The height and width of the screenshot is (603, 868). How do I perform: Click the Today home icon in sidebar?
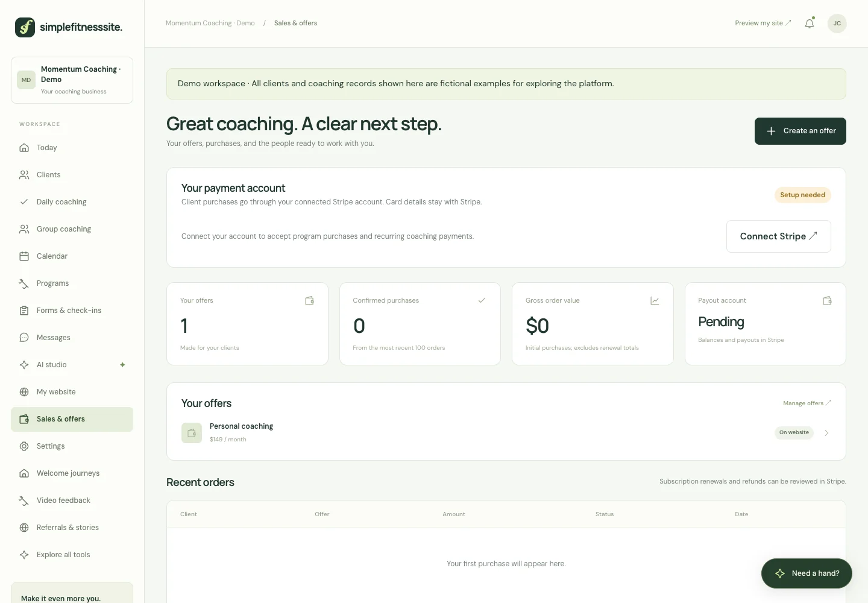[x=24, y=148]
